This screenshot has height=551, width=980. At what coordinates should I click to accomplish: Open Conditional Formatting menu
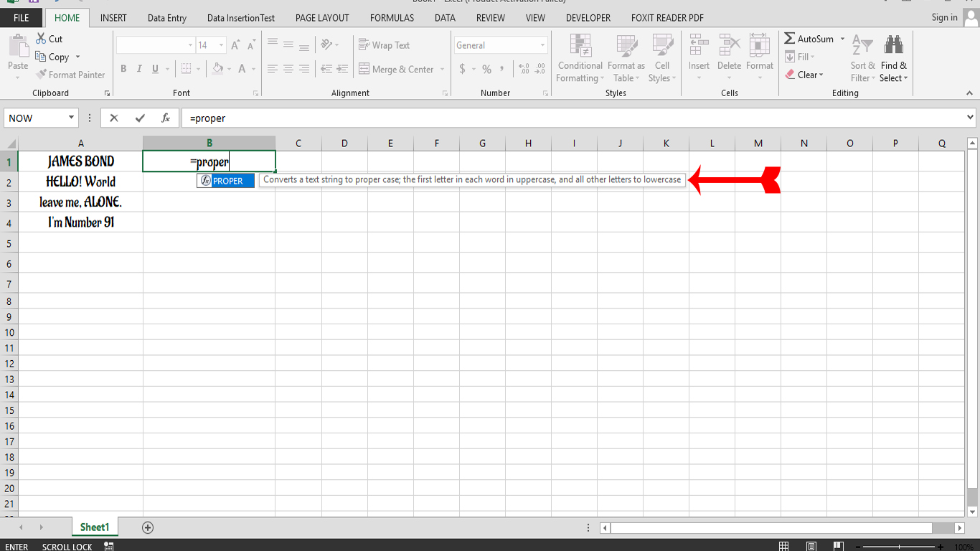point(580,59)
